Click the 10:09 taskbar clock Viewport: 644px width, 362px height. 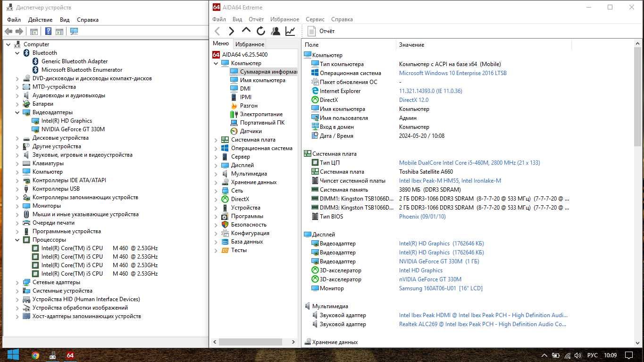tap(610, 355)
